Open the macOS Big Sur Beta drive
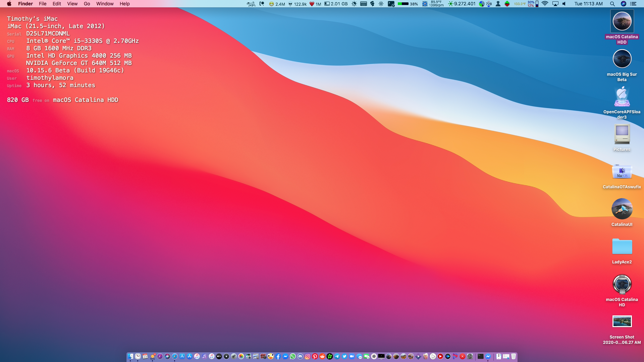The height and width of the screenshot is (362, 644). point(622,59)
